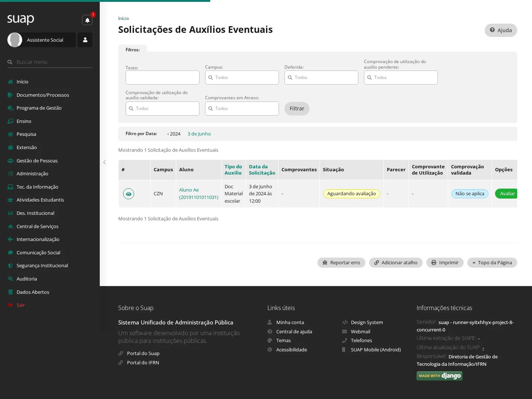Click the Atividades Estudantis graduation icon
532x399 pixels.
pyautogui.click(x=10, y=200)
